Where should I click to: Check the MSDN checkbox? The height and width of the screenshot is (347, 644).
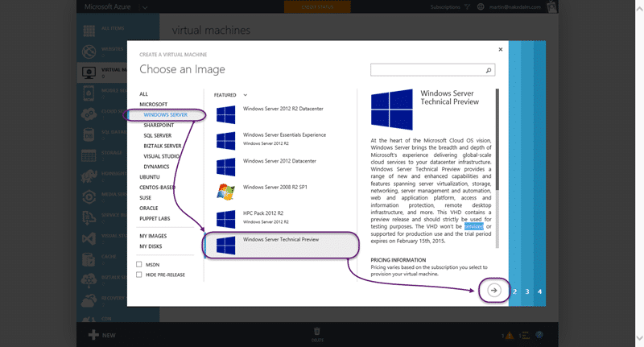pos(138,264)
